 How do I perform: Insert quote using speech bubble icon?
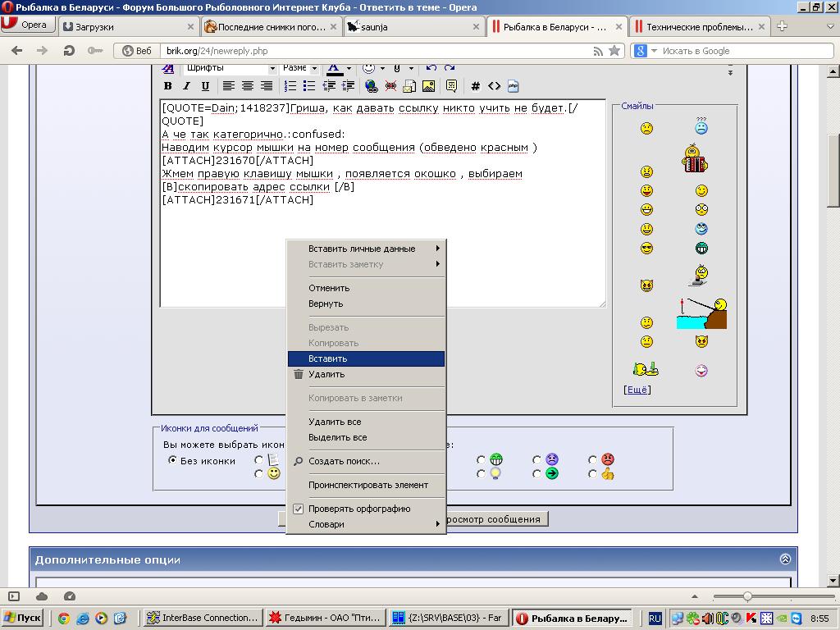click(451, 86)
